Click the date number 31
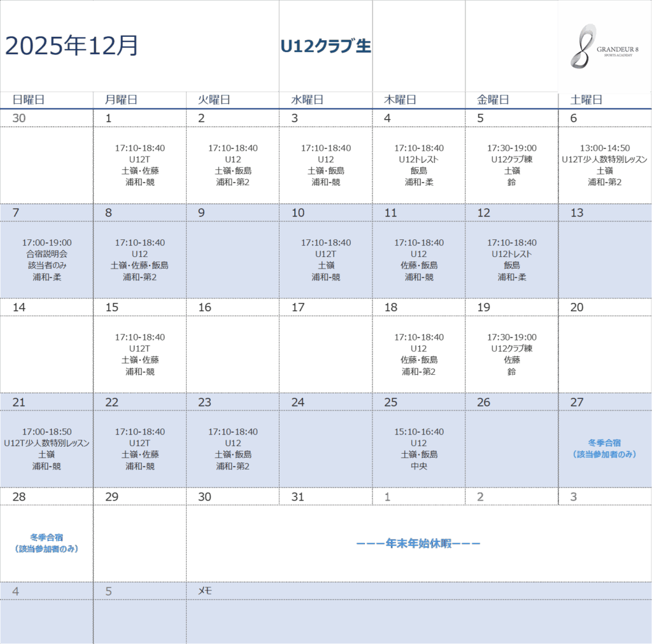652x644 pixels. pos(298,497)
